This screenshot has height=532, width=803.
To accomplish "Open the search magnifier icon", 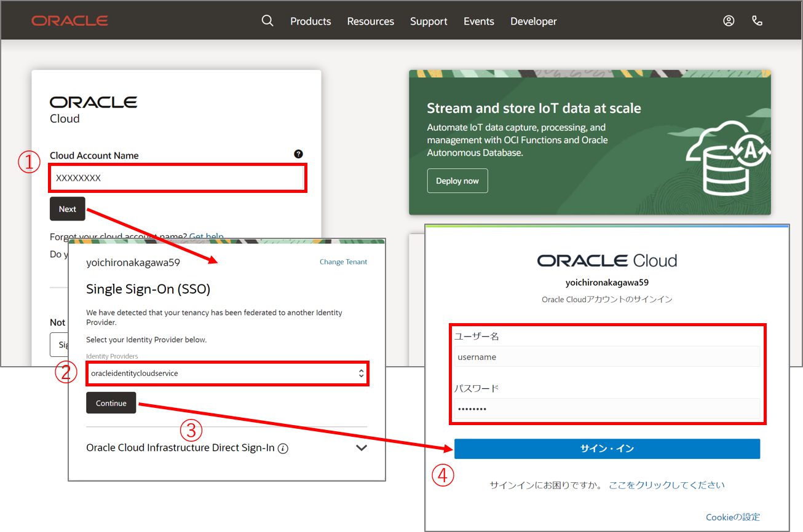I will [267, 21].
